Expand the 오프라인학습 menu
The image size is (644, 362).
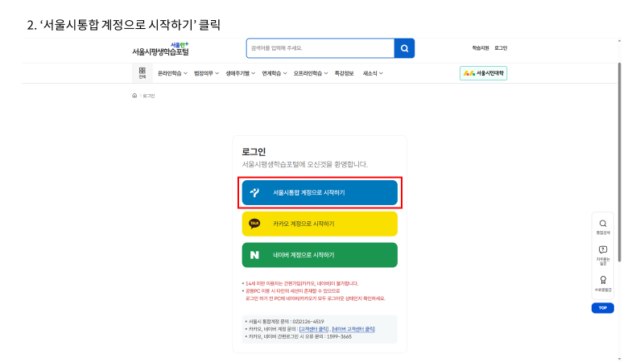[x=311, y=73]
